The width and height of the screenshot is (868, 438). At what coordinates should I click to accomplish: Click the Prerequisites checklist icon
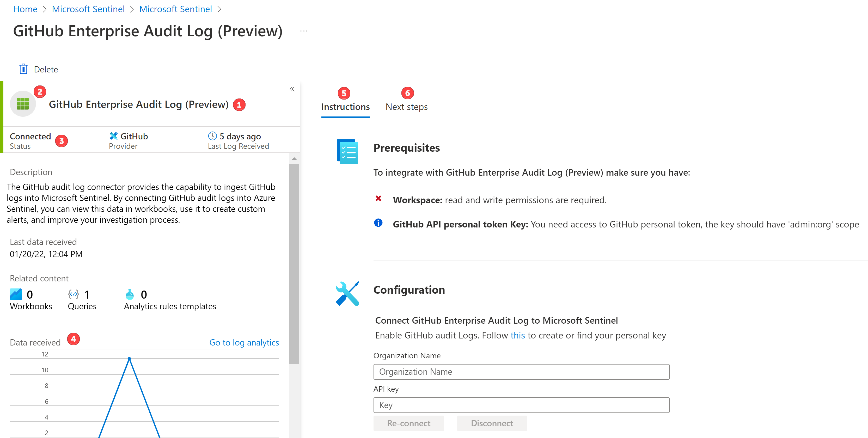click(x=347, y=151)
